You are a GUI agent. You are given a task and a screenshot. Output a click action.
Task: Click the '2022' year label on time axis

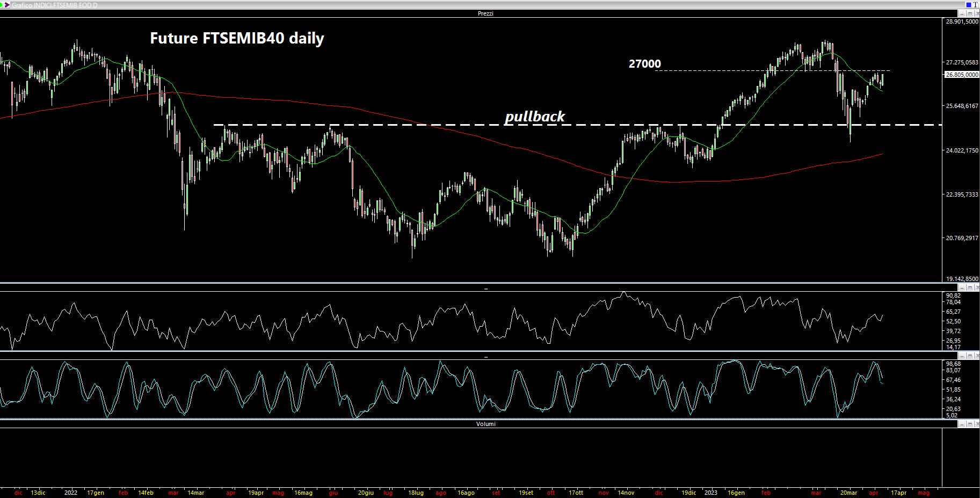point(71,493)
